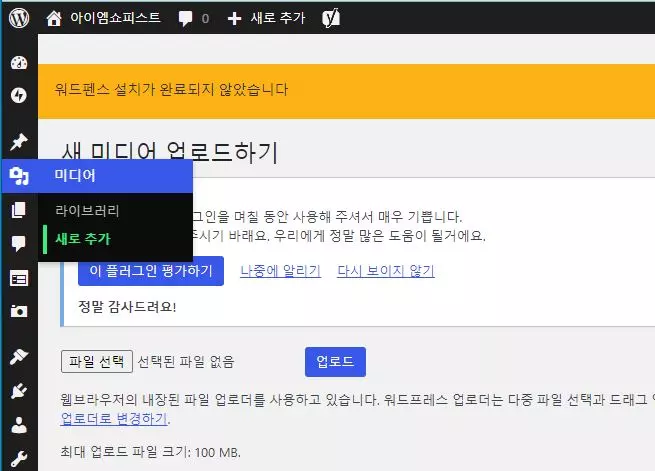Open the Dashboard gauge icon in the sidebar
The width and height of the screenshot is (655, 471).
coord(19,63)
